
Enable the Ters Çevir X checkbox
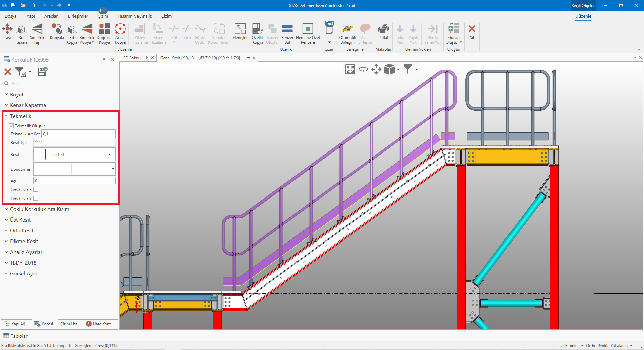(x=36, y=190)
